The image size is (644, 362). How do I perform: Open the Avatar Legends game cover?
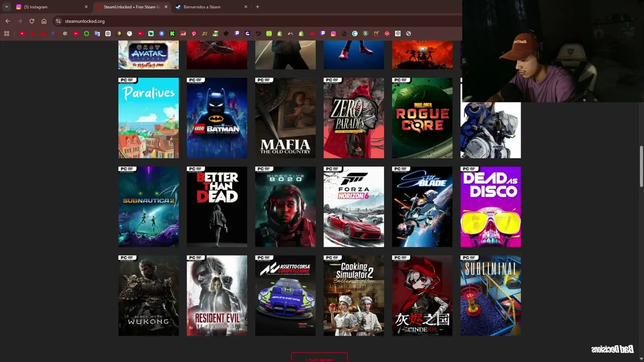pyautogui.click(x=148, y=55)
